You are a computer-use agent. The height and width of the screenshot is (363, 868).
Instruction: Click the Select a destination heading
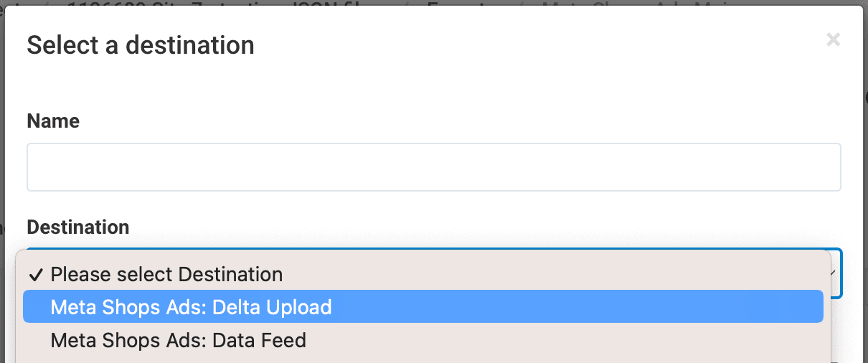[141, 46]
